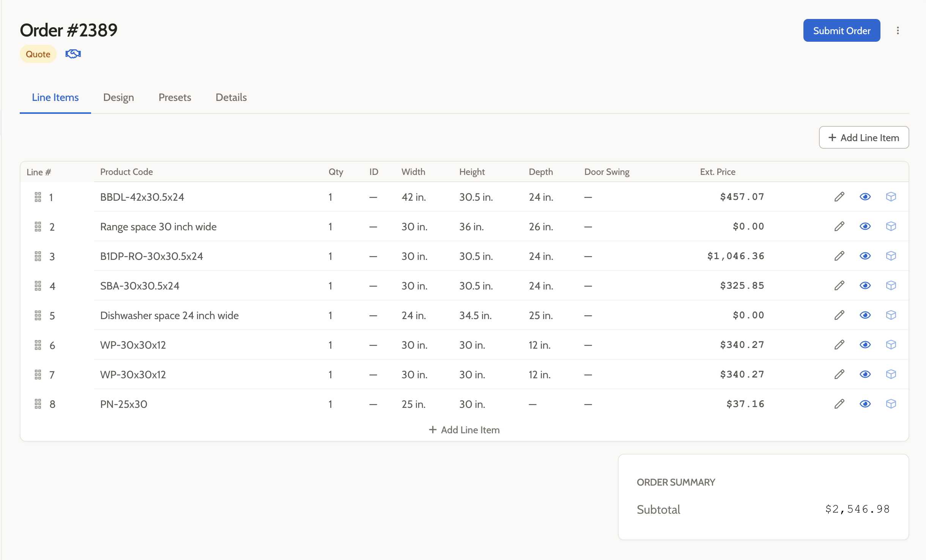
Task: Click Add Line Item below the table
Action: tap(464, 430)
